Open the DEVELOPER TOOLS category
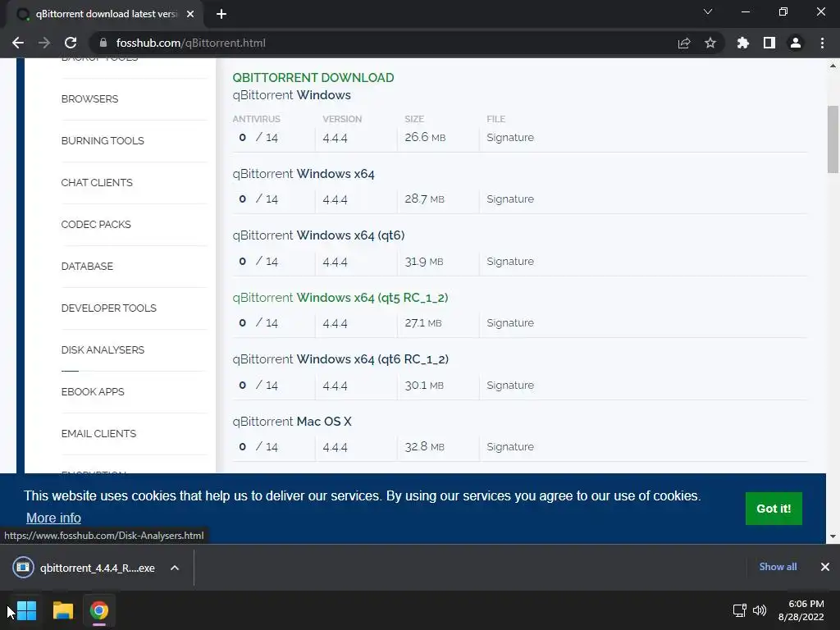The image size is (840, 630). coord(109,308)
